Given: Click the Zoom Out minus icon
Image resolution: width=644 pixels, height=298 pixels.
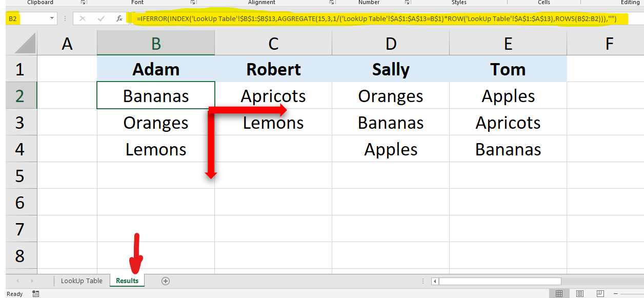Looking at the screenshot, I should tap(616, 293).
